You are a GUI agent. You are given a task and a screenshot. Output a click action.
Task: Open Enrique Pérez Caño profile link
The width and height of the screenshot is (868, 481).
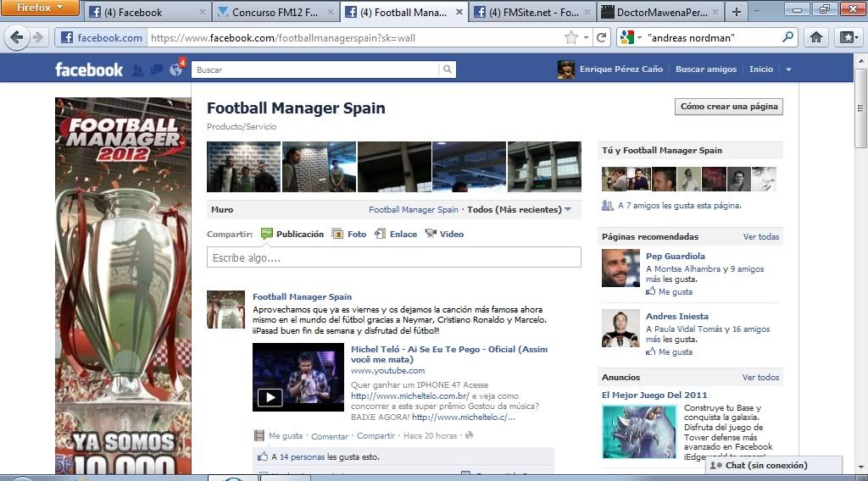point(621,69)
